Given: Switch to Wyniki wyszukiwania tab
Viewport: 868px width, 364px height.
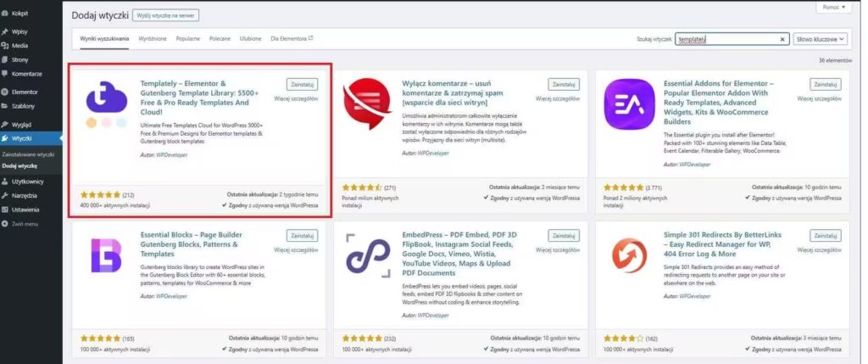Looking at the screenshot, I should [x=104, y=39].
